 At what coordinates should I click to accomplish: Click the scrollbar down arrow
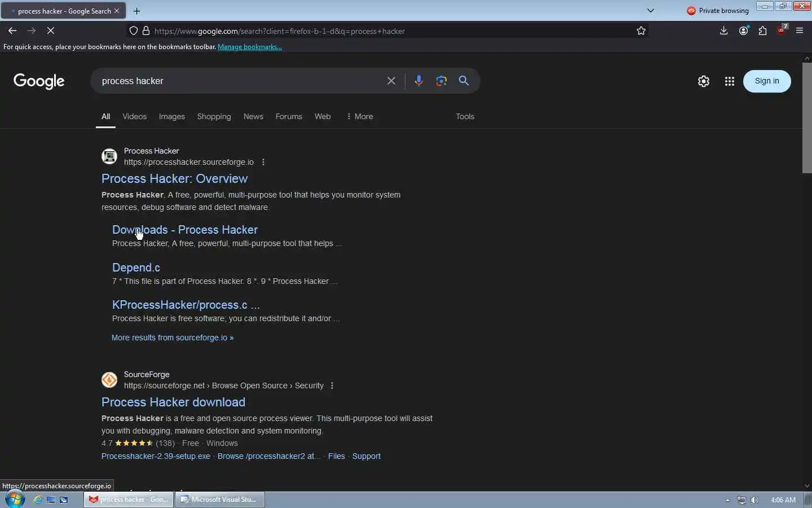807,486
